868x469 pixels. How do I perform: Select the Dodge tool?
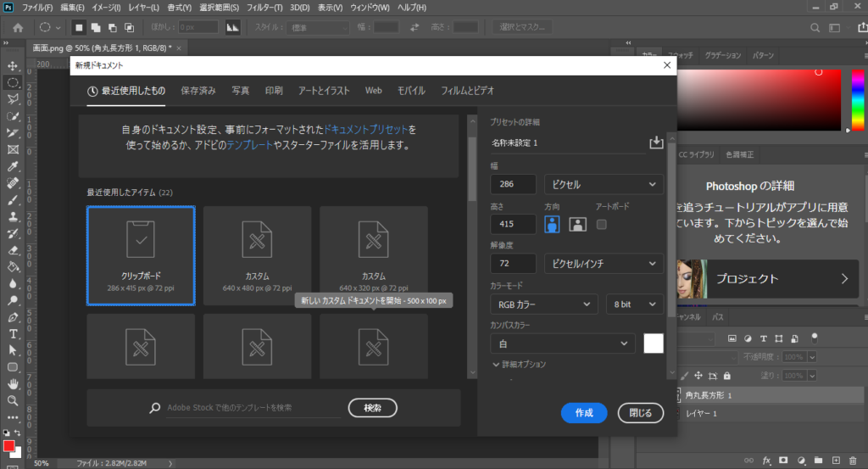pos(13,301)
